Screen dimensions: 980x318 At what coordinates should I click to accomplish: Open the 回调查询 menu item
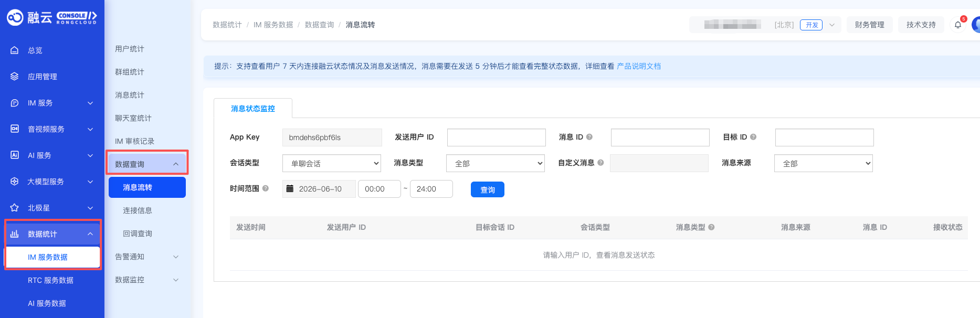click(x=138, y=234)
